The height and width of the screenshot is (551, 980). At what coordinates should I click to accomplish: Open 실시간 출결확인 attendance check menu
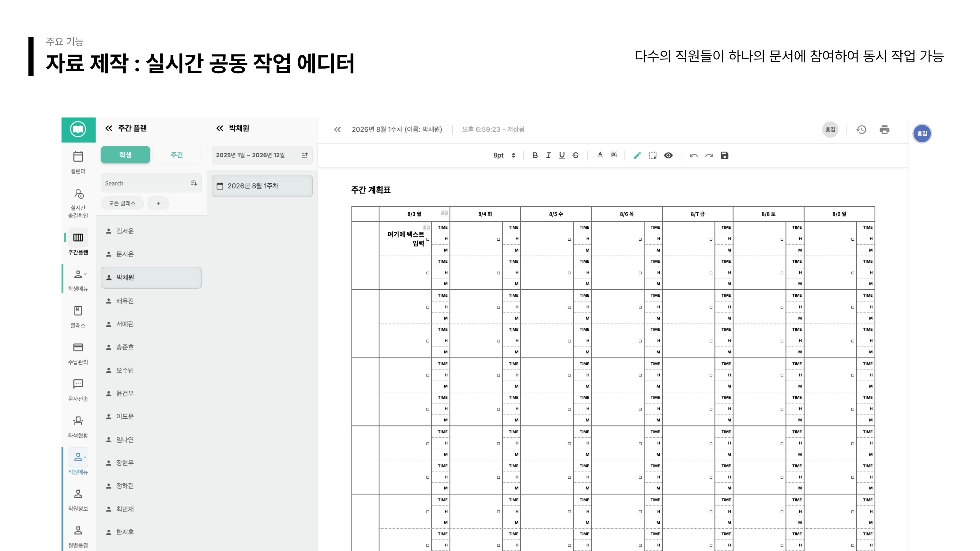[78, 204]
